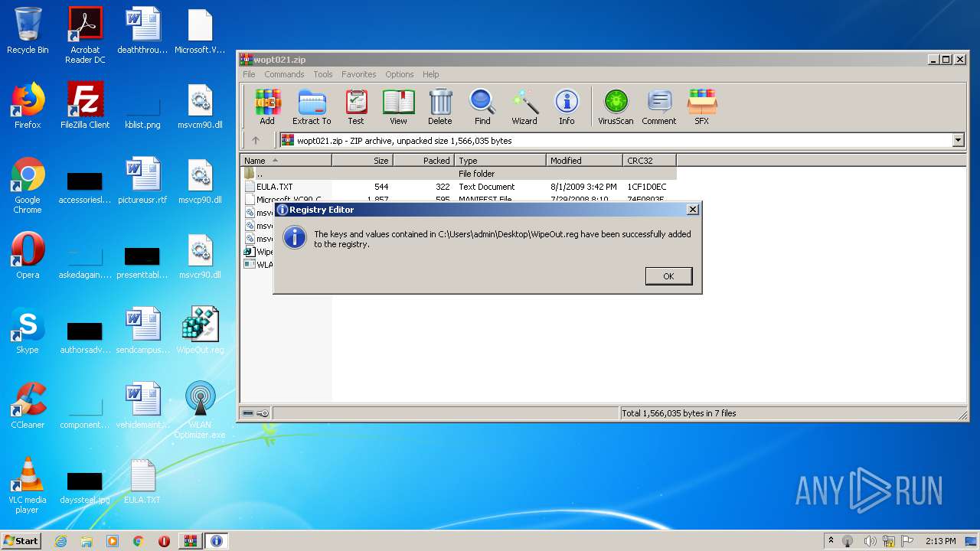This screenshot has height=551, width=980.
Task: Select sendcampus document on desktop
Action: tap(142, 331)
